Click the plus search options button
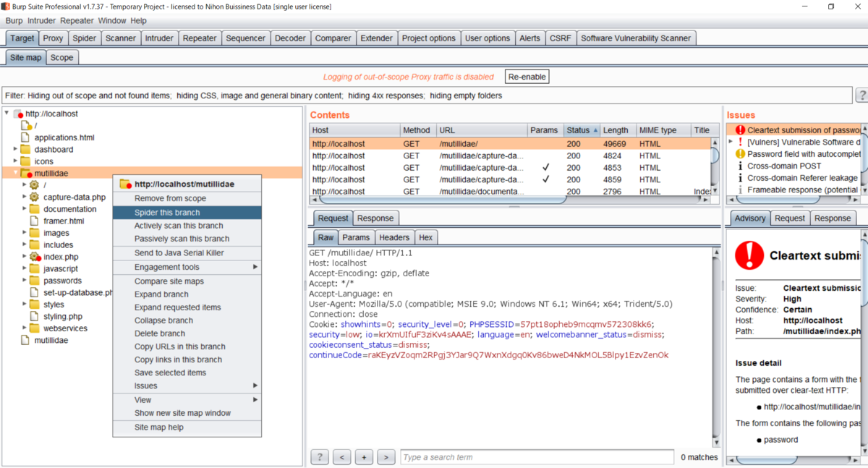868x468 pixels. tap(365, 457)
